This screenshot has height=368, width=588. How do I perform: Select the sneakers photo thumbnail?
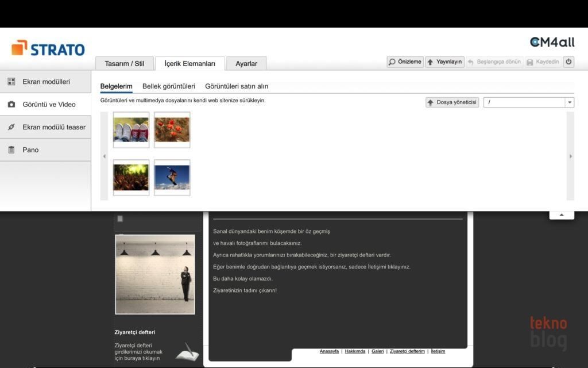click(x=131, y=130)
